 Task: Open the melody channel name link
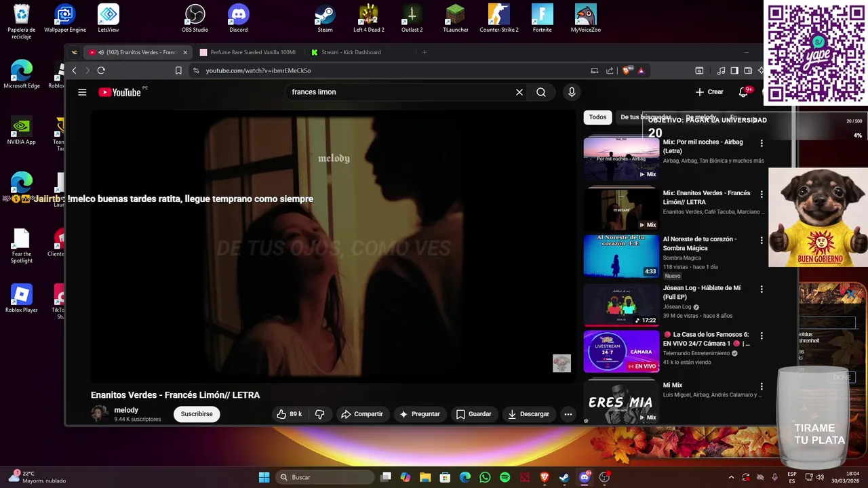pyautogui.click(x=126, y=410)
